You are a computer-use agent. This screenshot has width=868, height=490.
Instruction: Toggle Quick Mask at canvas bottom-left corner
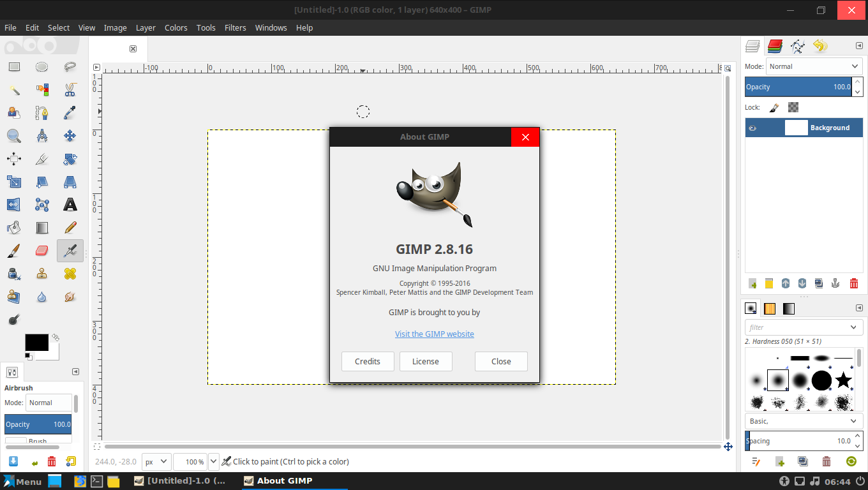(97, 447)
